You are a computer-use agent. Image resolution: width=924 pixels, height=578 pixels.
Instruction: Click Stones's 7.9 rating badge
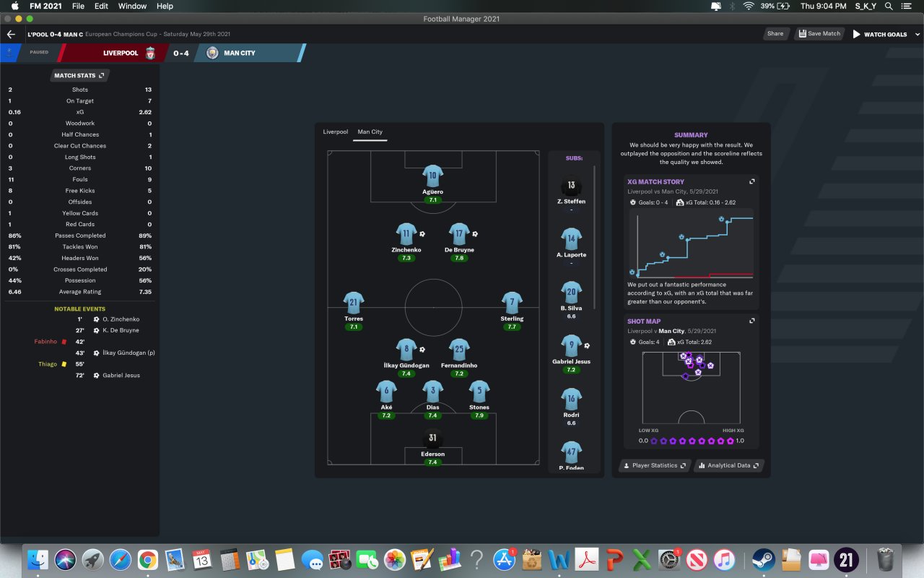click(479, 415)
